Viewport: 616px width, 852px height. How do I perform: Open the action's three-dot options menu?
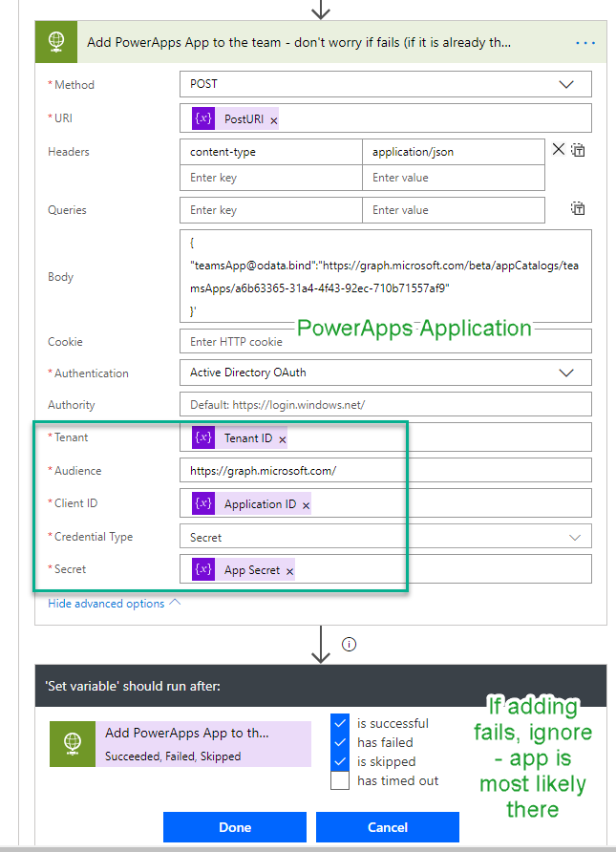[584, 43]
